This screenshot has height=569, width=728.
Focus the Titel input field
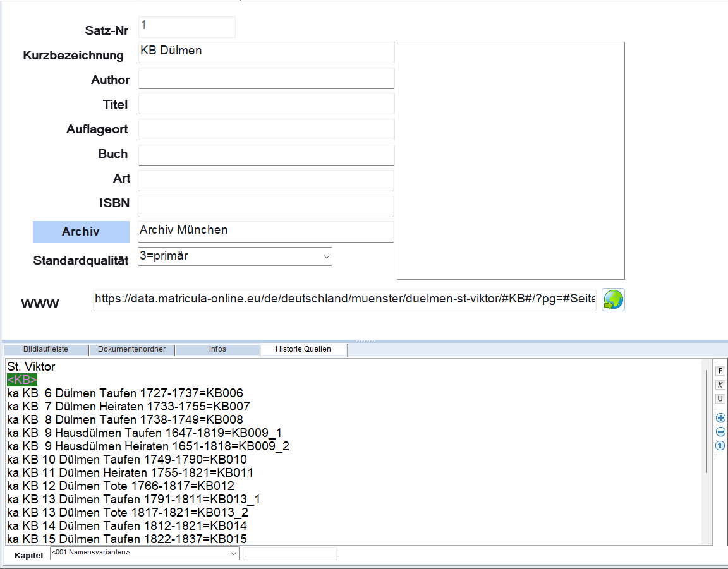pos(266,104)
